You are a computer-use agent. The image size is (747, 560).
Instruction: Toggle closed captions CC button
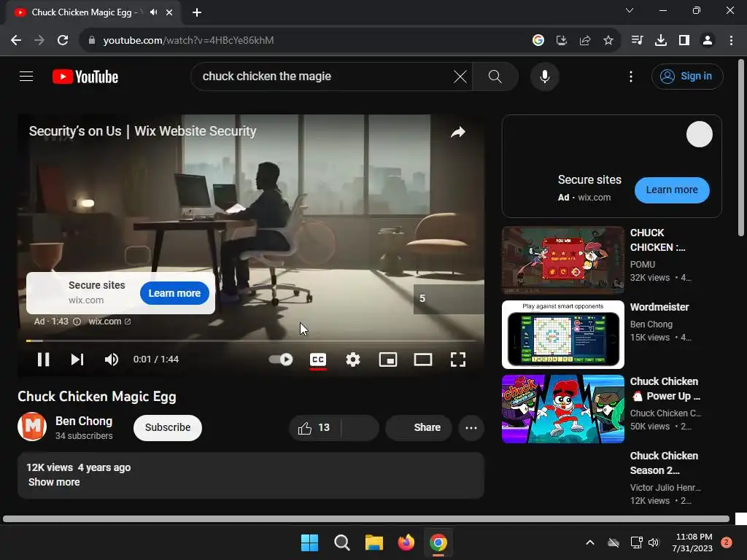[318, 359]
